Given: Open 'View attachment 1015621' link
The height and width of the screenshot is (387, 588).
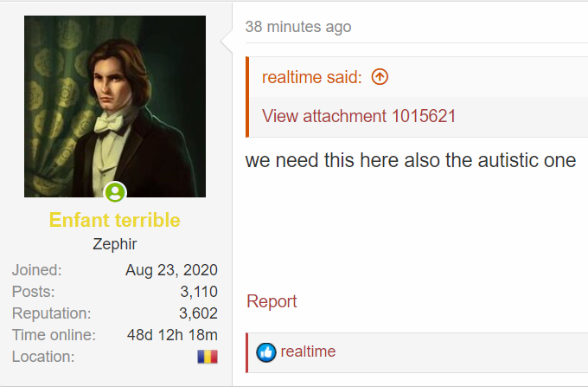Looking at the screenshot, I should pyautogui.click(x=359, y=116).
